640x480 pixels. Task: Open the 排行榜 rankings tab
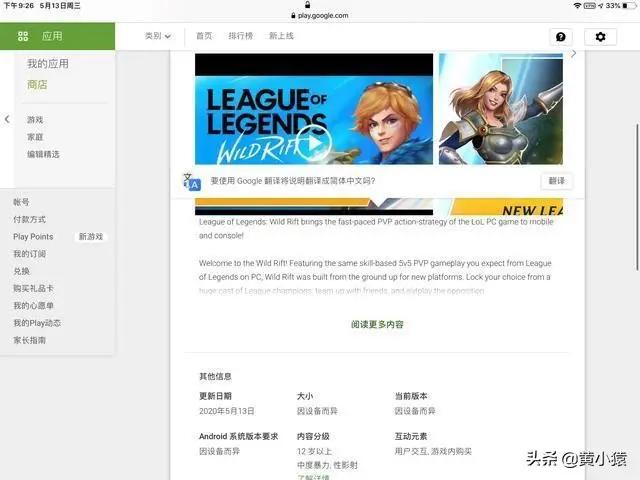tap(240, 36)
